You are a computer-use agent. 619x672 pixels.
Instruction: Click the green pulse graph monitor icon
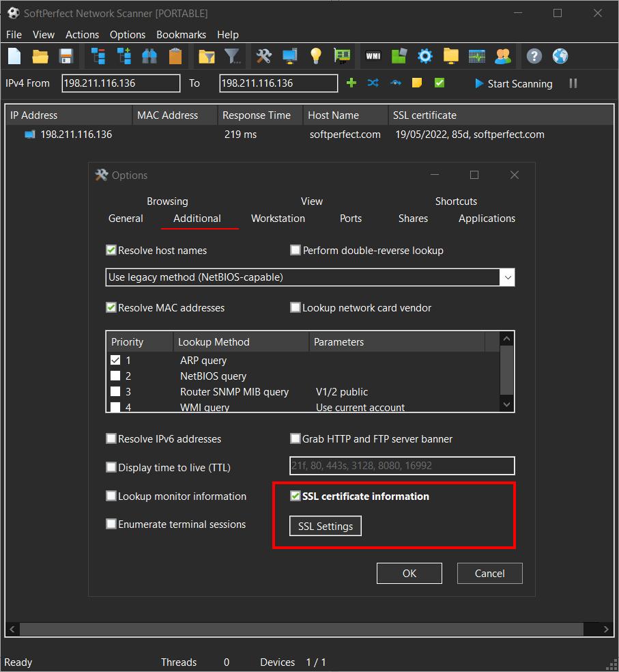(477, 56)
